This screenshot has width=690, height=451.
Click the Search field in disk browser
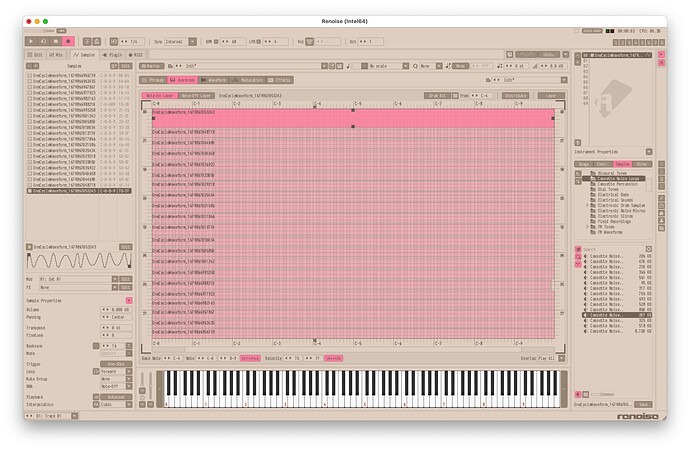coord(614,249)
